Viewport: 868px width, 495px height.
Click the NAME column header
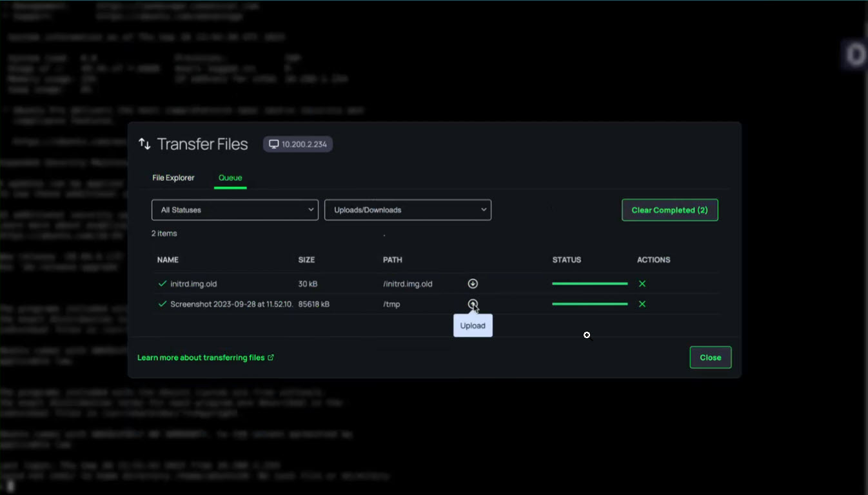(x=168, y=260)
